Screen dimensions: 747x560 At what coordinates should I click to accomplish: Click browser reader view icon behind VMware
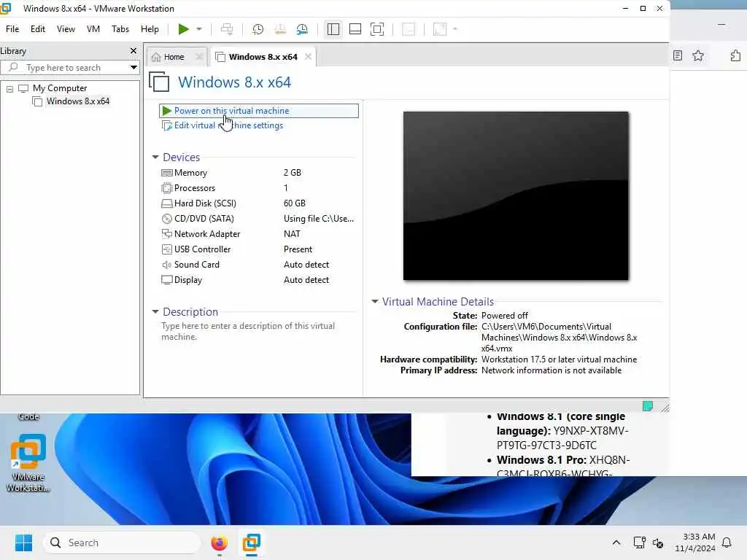[x=678, y=55]
